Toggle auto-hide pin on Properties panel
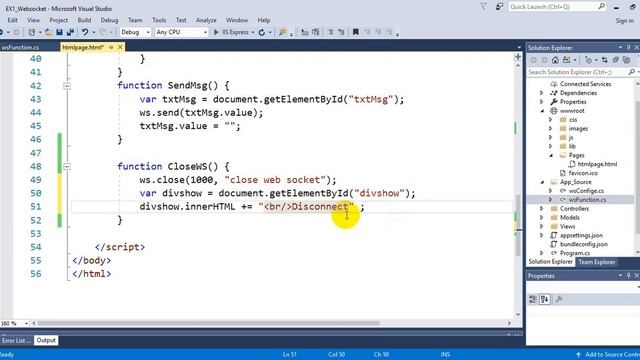Image resolution: width=640 pixels, height=360 pixels. 629,276
